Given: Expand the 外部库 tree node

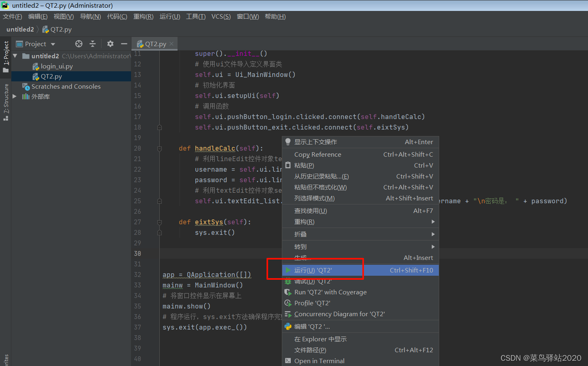Looking at the screenshot, I should [x=15, y=96].
